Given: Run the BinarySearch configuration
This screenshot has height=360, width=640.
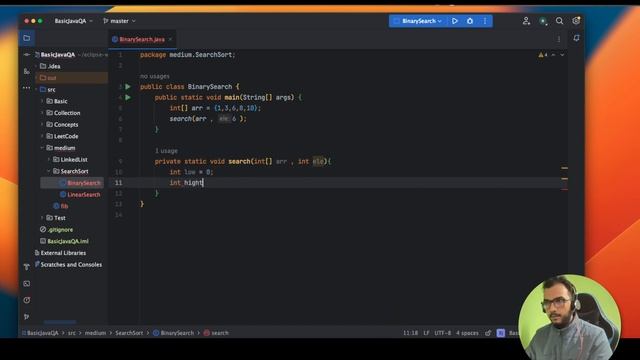Looking at the screenshot, I should click(x=455, y=21).
